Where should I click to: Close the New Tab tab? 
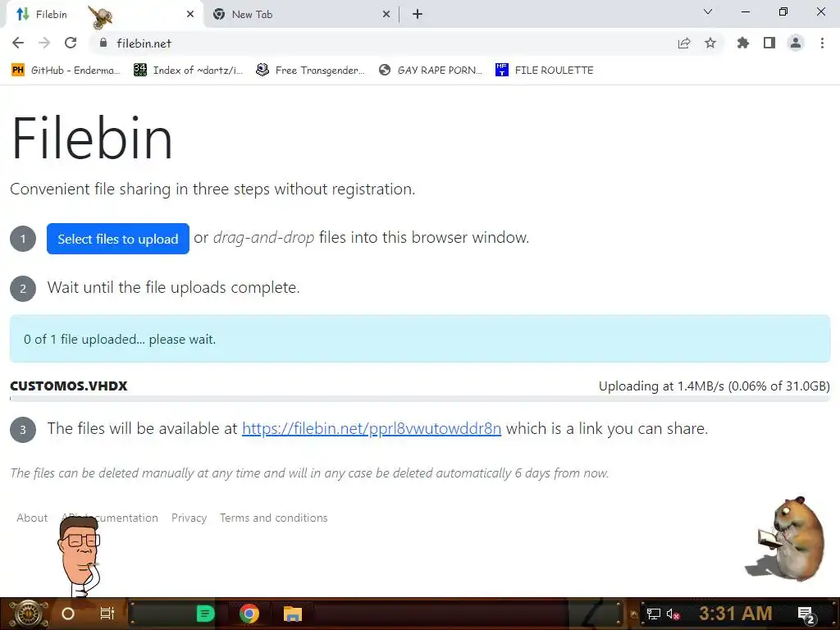pos(386,15)
